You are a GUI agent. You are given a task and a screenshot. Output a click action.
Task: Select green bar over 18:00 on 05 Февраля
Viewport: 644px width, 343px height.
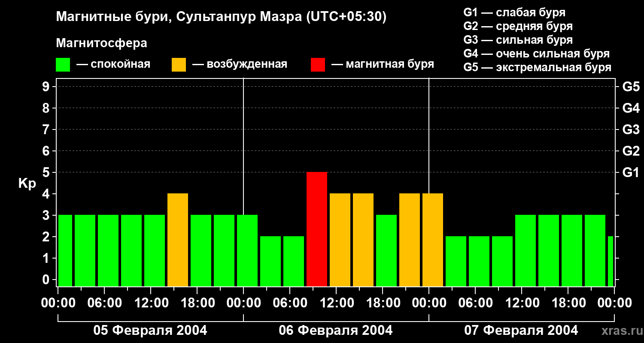click(201, 251)
